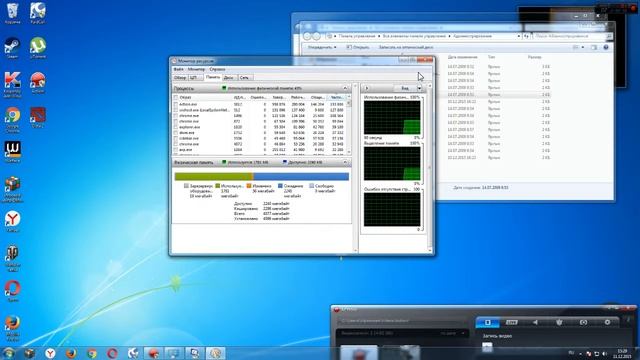Viewport: 640px width, 360px height.
Task: Launch Chrome from taskbar
Action: click(x=92, y=353)
